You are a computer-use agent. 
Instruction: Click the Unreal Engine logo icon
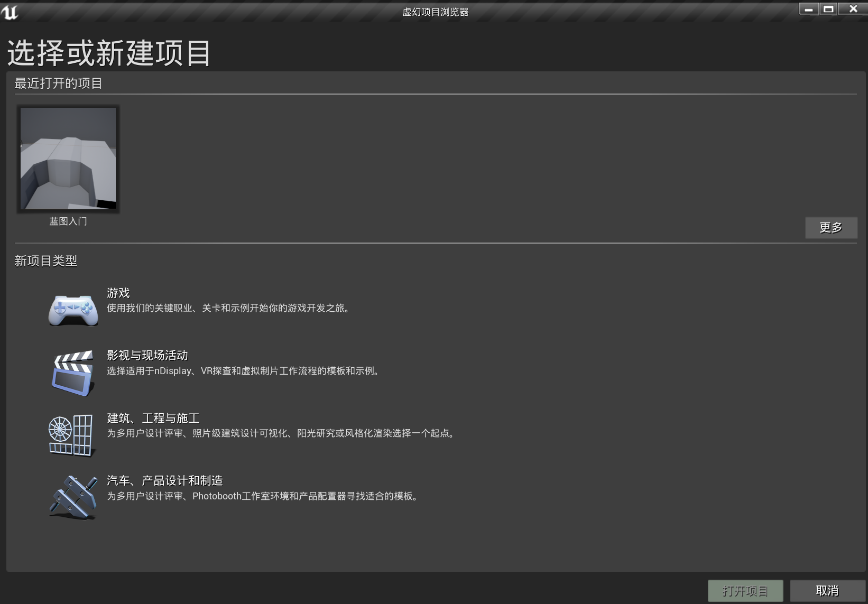tap(10, 12)
